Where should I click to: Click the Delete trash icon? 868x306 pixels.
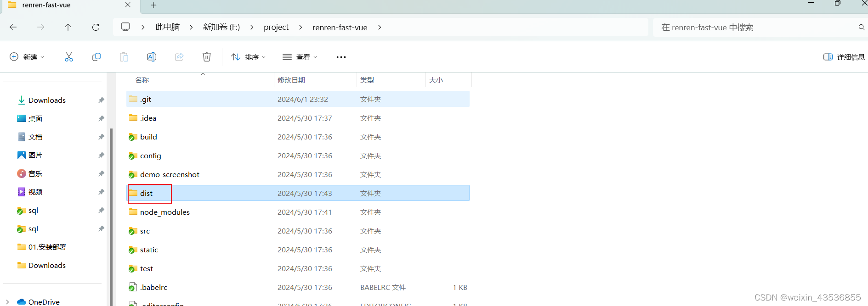click(207, 57)
